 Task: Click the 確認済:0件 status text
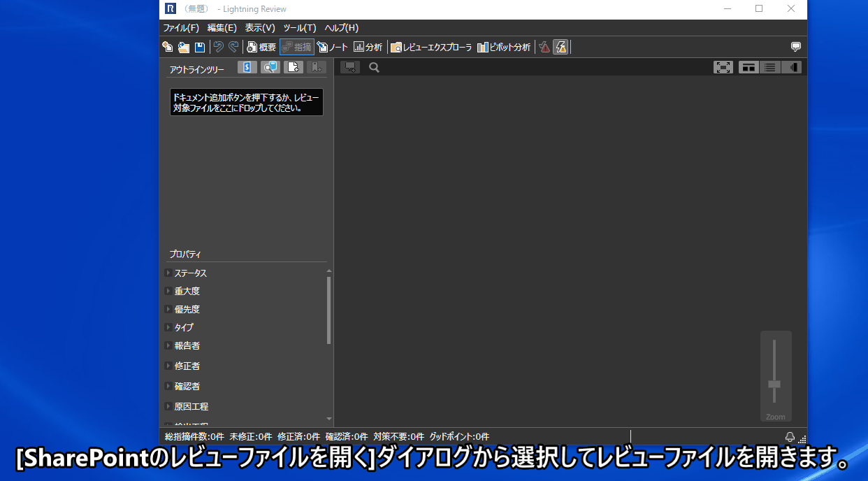click(x=346, y=437)
